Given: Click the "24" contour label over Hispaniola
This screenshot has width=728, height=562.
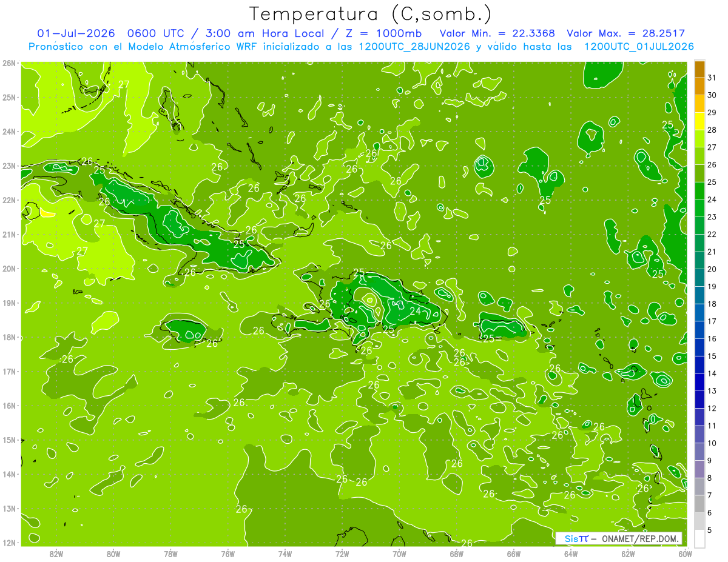Looking at the screenshot, I should pos(416,311).
